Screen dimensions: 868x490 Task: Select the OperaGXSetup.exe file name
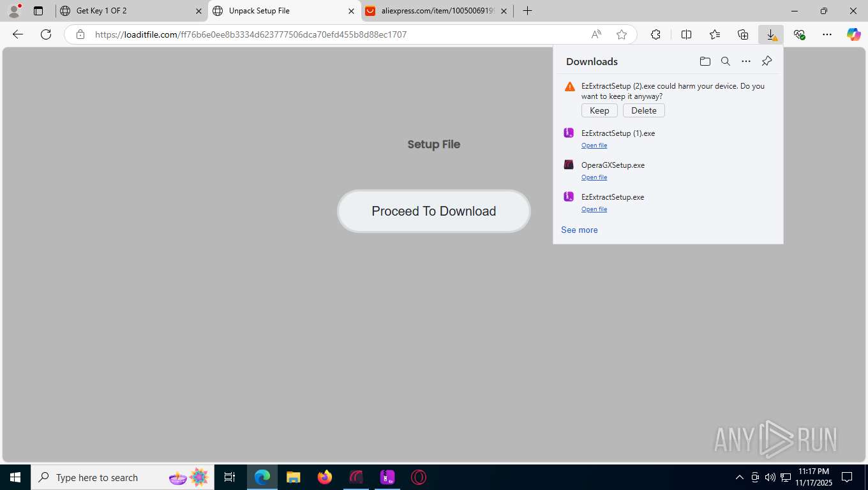(613, 165)
